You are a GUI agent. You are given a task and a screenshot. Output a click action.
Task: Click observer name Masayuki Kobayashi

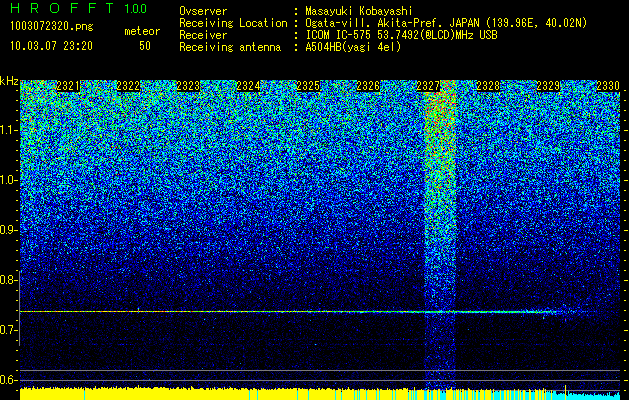(359, 12)
